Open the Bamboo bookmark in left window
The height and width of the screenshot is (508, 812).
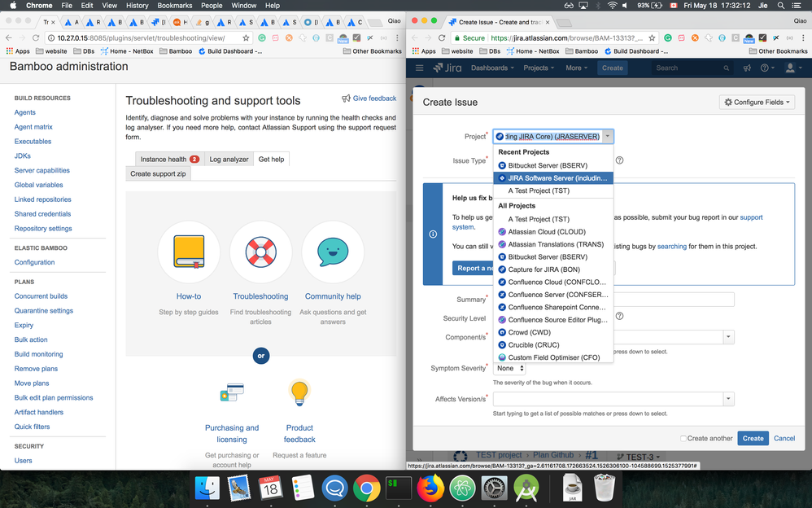(176, 51)
